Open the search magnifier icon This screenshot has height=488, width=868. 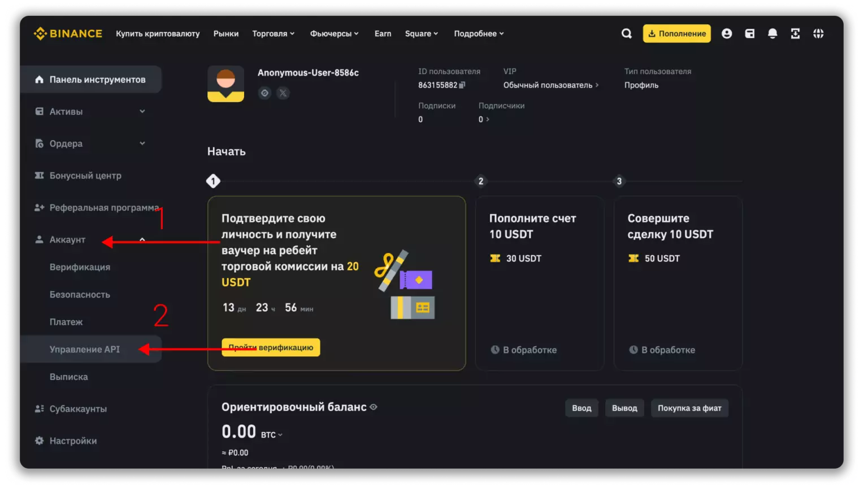click(x=626, y=33)
